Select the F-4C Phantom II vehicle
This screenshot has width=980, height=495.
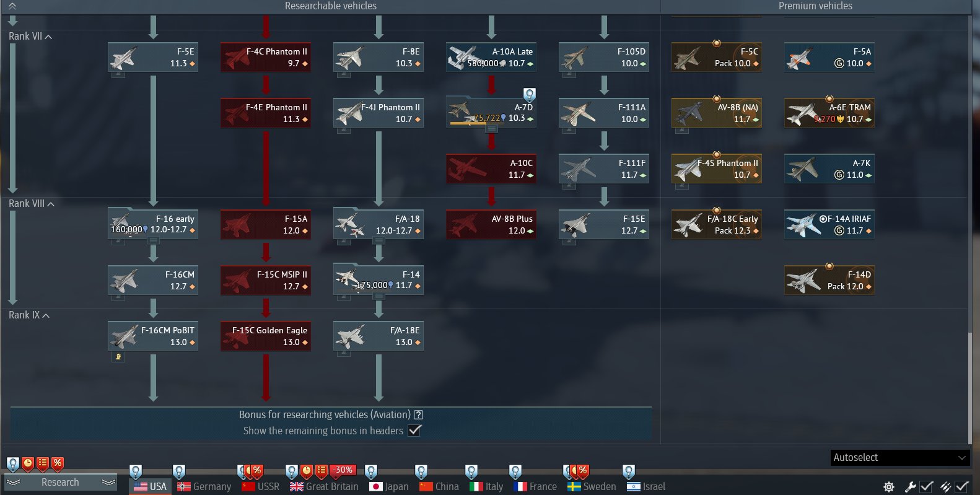(x=266, y=58)
